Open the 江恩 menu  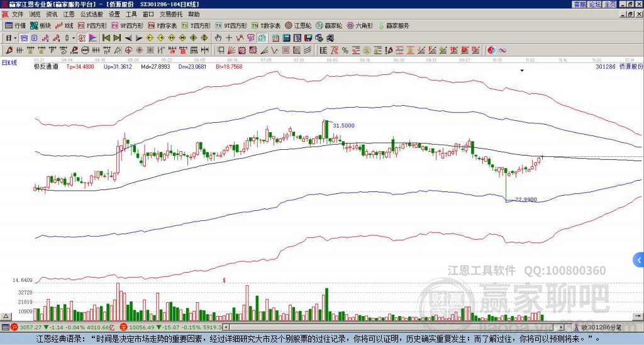[x=69, y=14]
